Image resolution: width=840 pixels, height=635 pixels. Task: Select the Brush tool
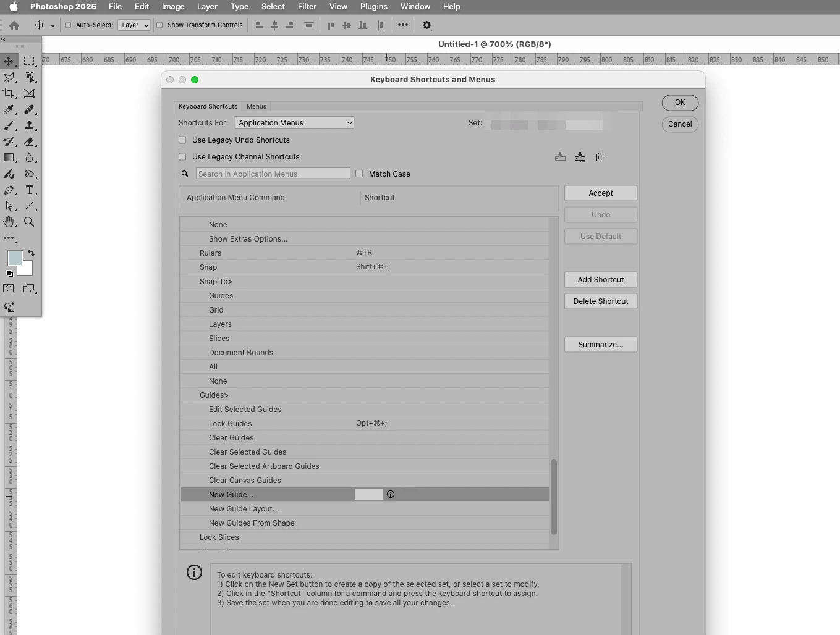[x=9, y=125]
